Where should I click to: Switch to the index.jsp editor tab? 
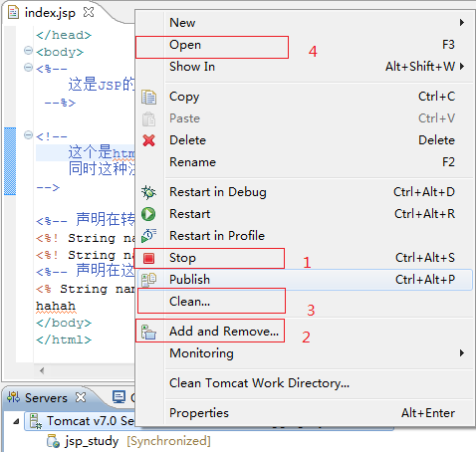tap(50, 13)
